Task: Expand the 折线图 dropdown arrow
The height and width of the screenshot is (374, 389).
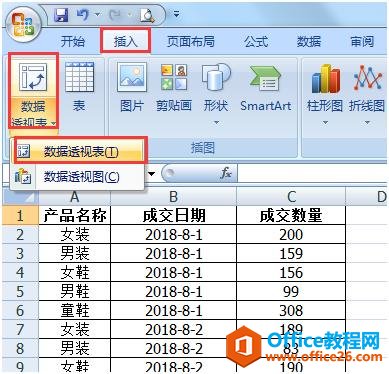Action: [367, 123]
